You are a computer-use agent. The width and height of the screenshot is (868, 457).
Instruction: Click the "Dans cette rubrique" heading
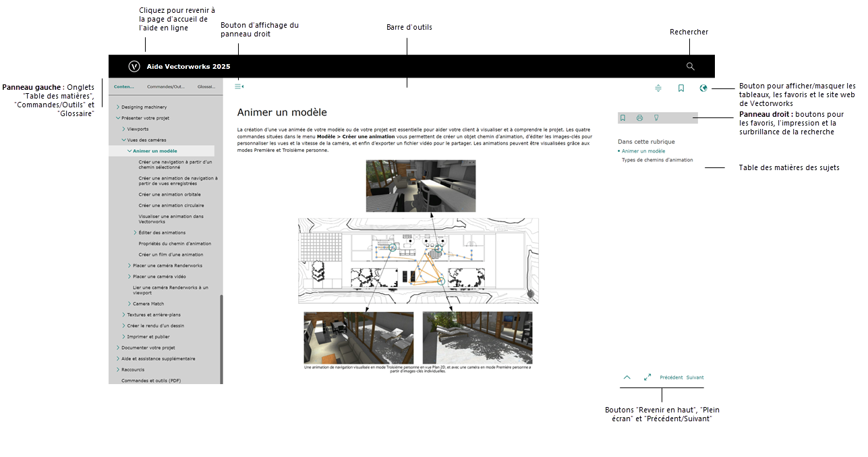(646, 142)
